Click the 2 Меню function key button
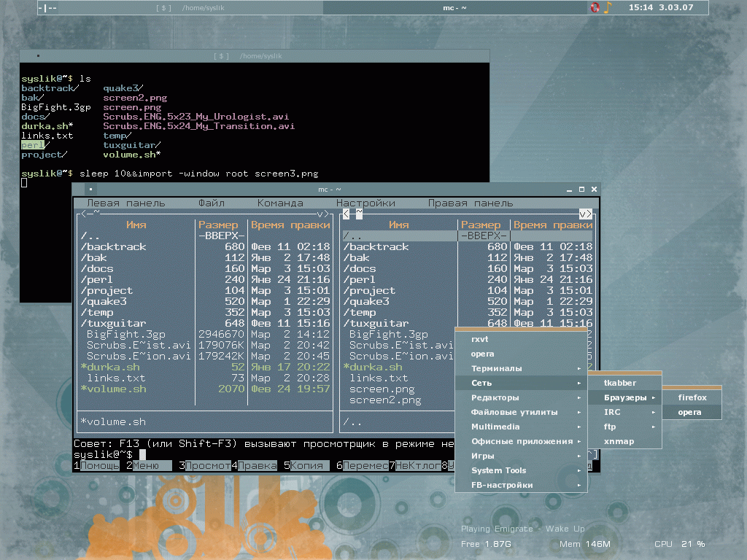The width and height of the screenshot is (747, 560). (149, 466)
